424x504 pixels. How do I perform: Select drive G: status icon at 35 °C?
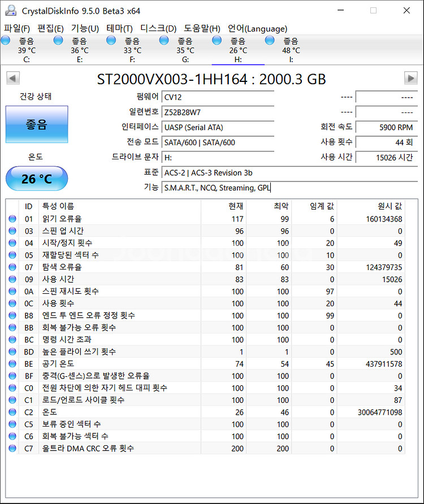click(164, 40)
